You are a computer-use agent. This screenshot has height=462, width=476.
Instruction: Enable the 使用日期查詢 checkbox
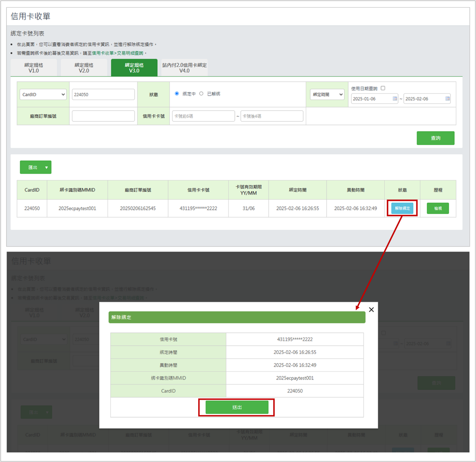click(x=383, y=88)
